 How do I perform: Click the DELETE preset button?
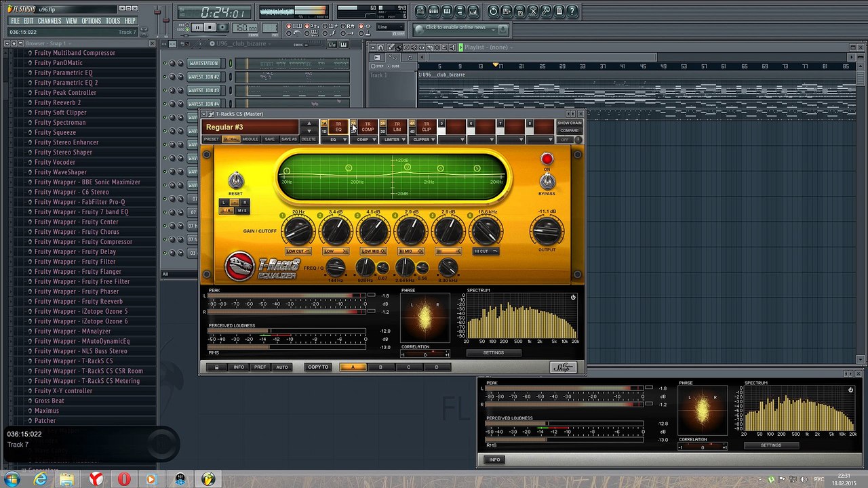309,139
